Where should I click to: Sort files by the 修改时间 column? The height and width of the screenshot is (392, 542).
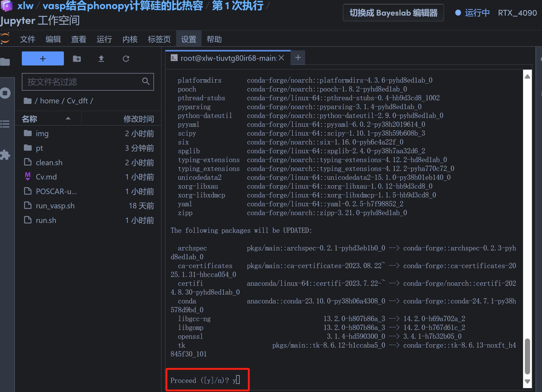pos(122,119)
